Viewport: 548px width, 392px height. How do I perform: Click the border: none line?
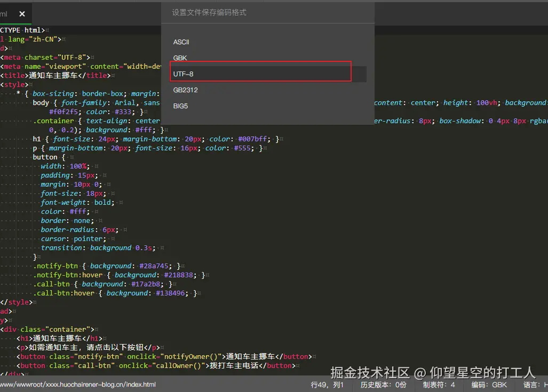coord(67,221)
